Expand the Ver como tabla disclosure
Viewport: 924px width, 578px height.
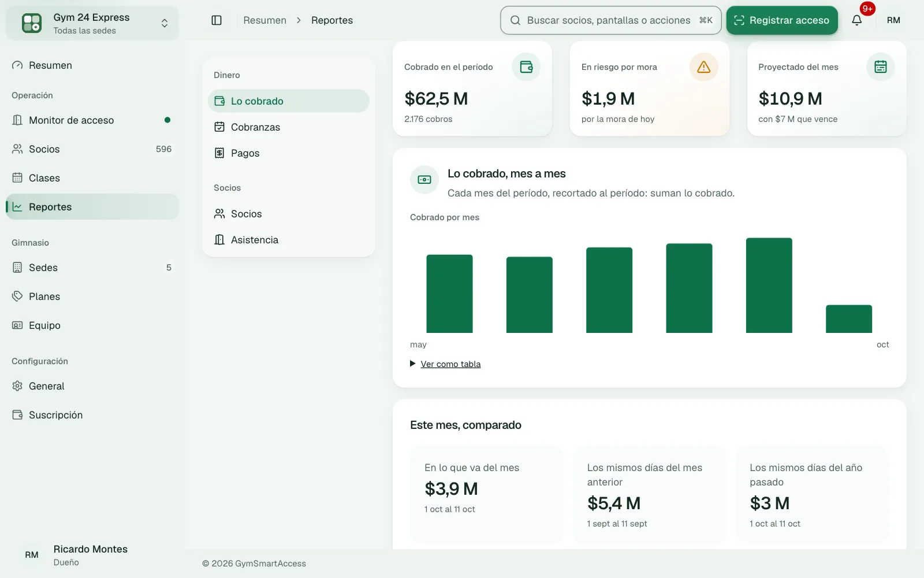pyautogui.click(x=445, y=364)
